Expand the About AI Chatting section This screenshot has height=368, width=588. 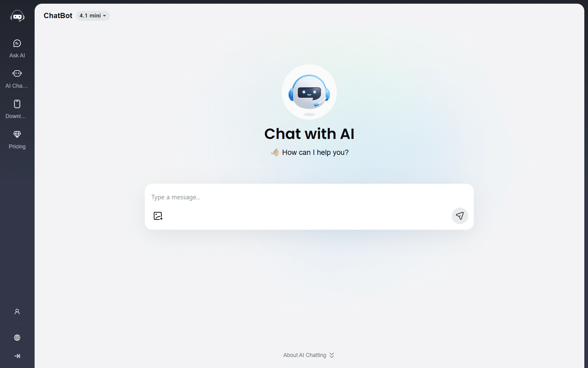(308, 355)
